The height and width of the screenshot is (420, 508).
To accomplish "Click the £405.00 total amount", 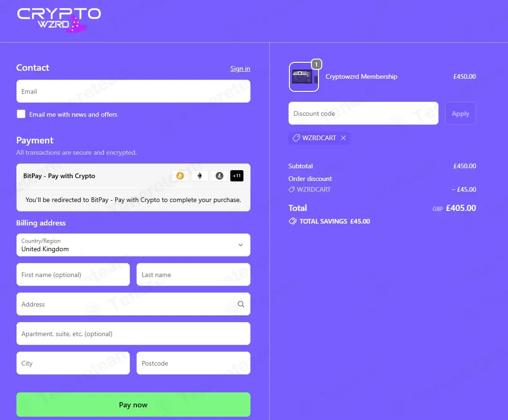I will point(461,208).
